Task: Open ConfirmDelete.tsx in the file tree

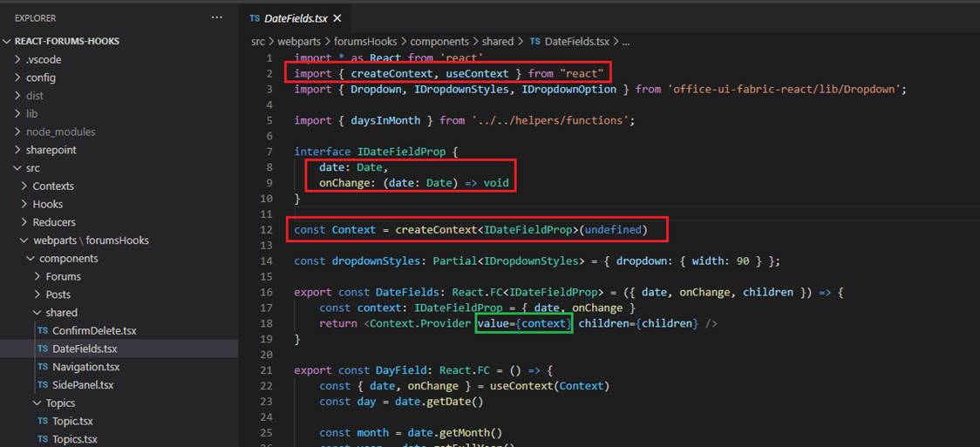Action: point(94,330)
